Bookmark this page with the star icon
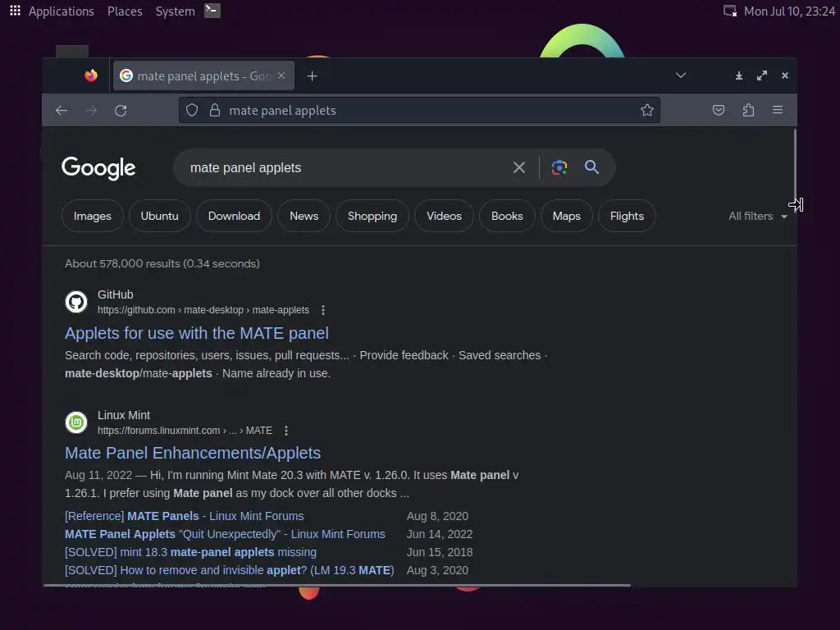This screenshot has width=840, height=630. (x=646, y=110)
